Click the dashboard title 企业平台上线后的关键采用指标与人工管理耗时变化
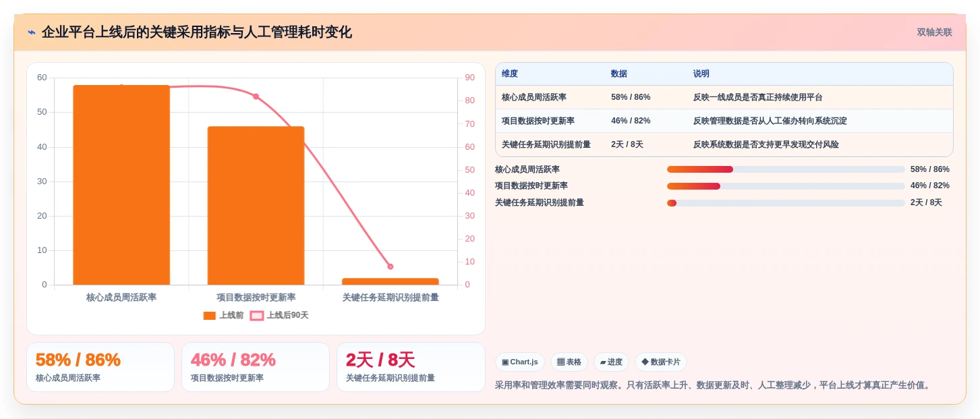 pyautogui.click(x=197, y=32)
